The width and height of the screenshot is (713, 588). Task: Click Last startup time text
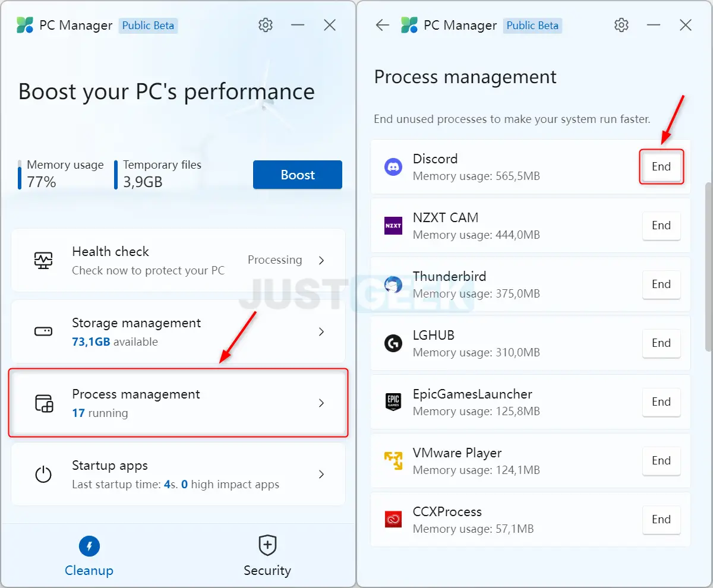click(x=175, y=485)
